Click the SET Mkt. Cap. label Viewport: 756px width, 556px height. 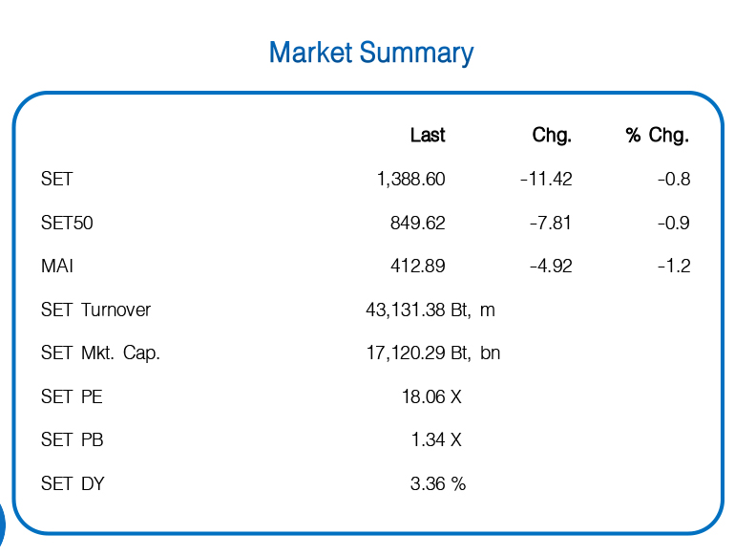click(100, 353)
